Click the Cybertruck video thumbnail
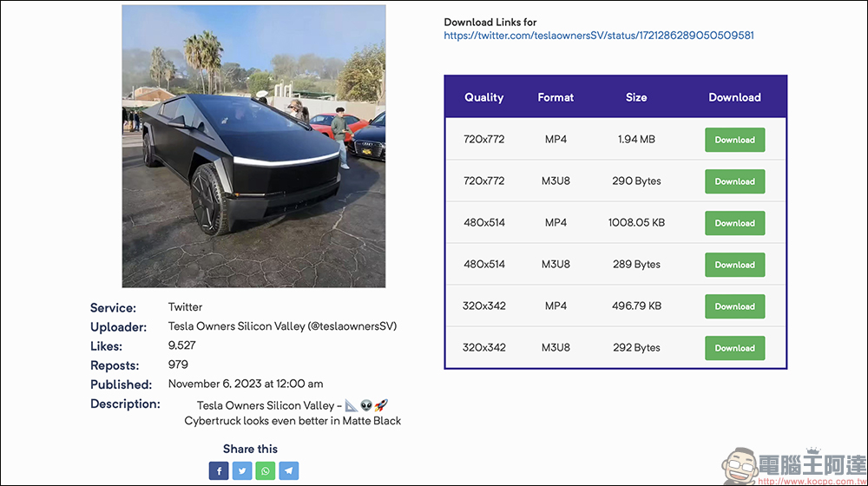This screenshot has height=486, width=868. point(253,146)
